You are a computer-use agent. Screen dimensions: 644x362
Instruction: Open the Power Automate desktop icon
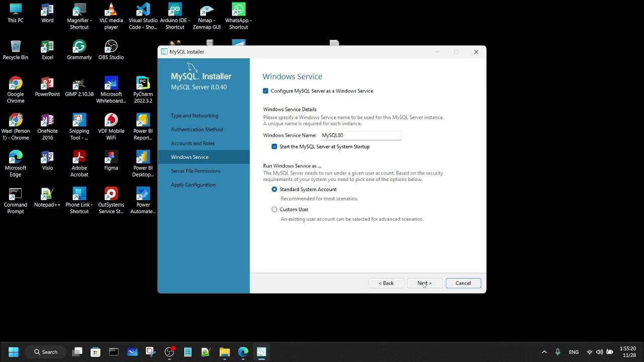pyautogui.click(x=143, y=201)
